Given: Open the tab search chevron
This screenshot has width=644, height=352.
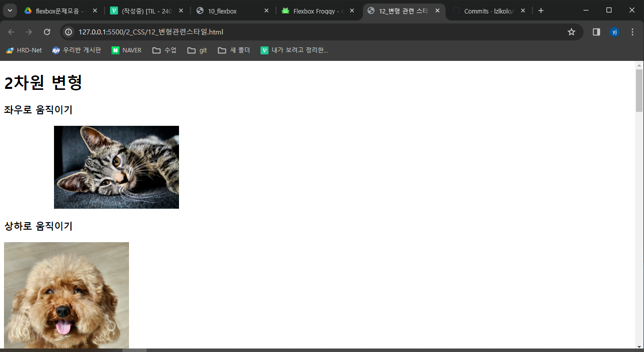Looking at the screenshot, I should point(9,10).
